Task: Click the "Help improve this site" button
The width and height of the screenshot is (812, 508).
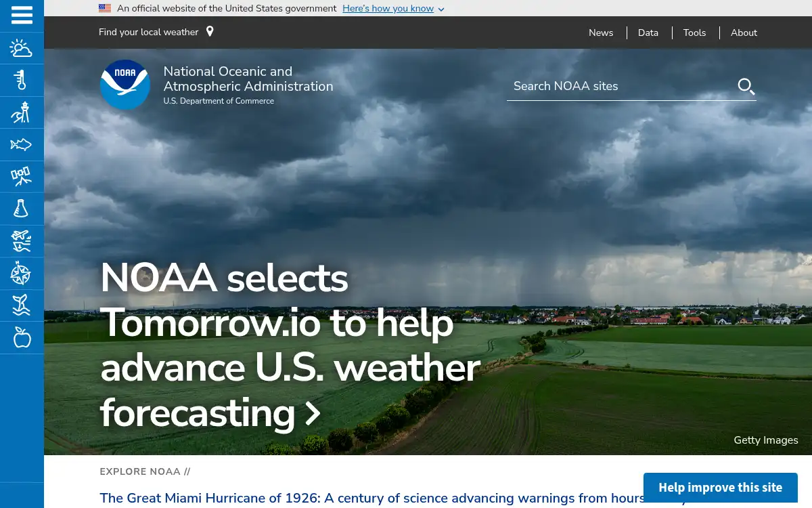Action: pyautogui.click(x=720, y=488)
